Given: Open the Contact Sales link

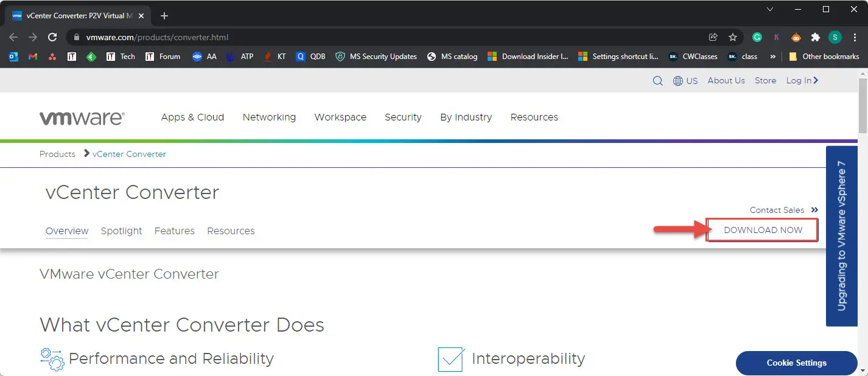Looking at the screenshot, I should (777, 210).
